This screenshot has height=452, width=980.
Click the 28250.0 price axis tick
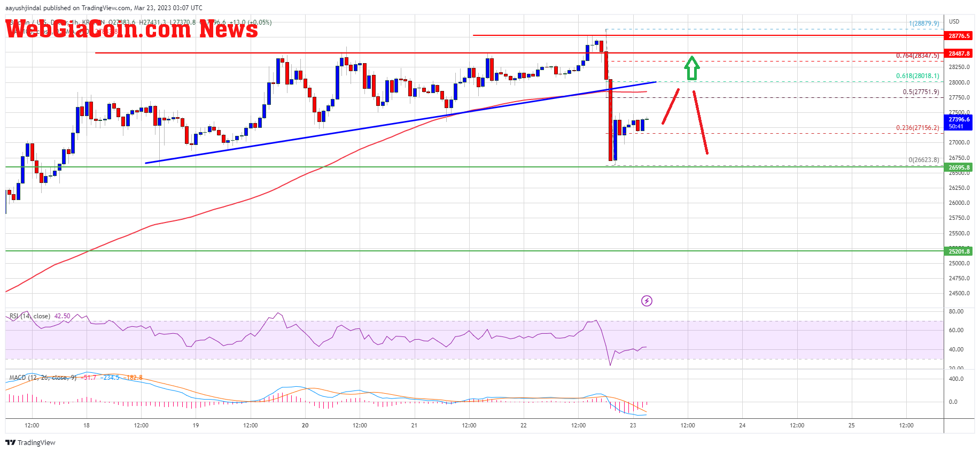959,67
